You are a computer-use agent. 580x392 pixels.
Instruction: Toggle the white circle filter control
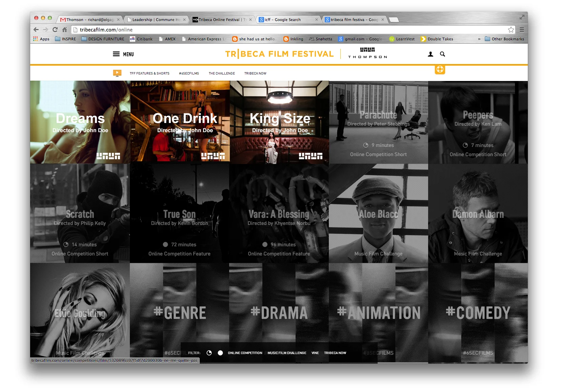[221, 352]
